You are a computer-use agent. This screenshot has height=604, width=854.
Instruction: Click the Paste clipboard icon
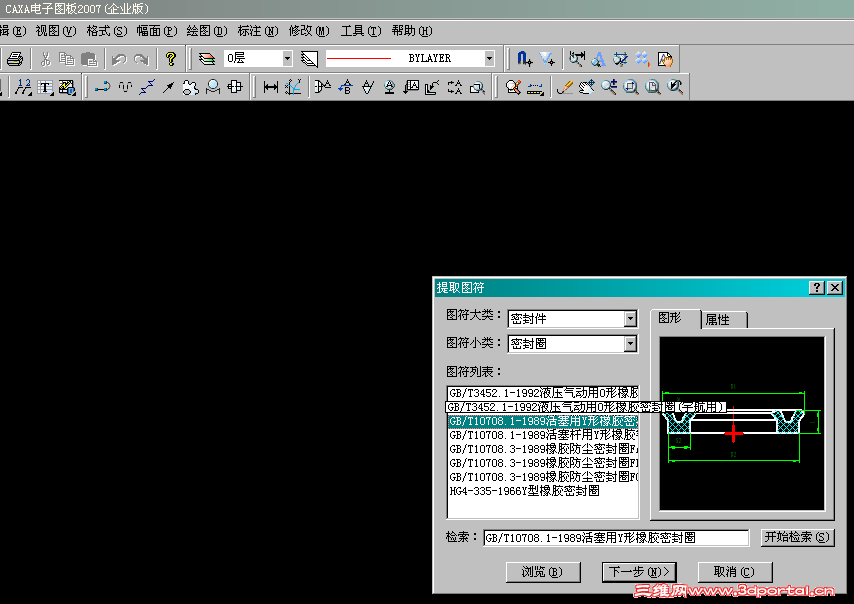coord(89,58)
